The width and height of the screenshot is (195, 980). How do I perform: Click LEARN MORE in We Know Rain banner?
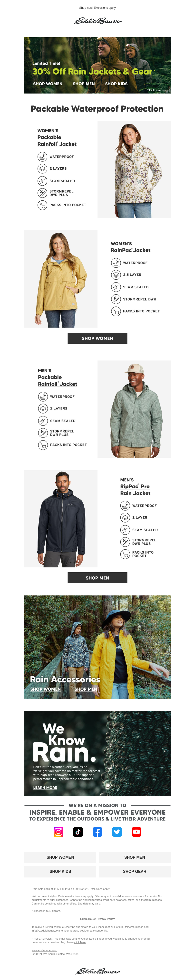tap(45, 788)
